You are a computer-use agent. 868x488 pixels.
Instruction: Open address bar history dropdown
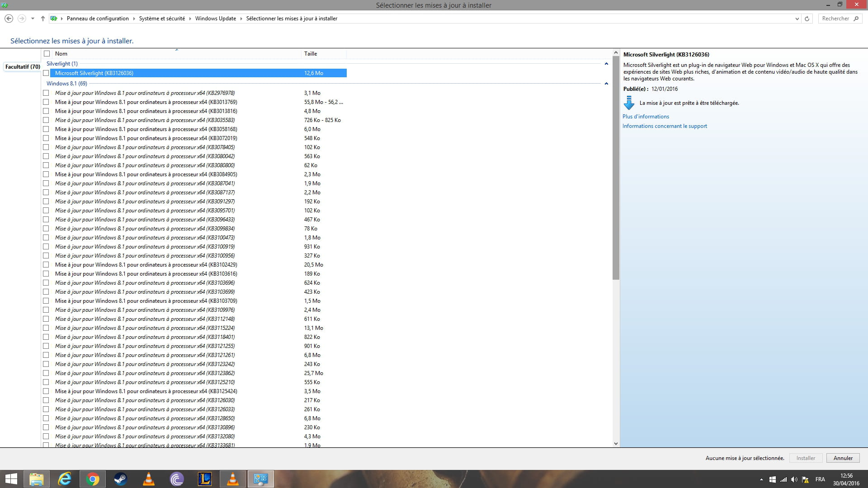[797, 19]
